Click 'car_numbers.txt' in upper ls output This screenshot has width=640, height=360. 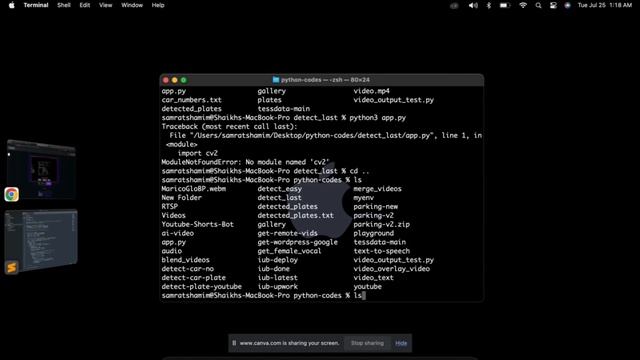click(191, 100)
